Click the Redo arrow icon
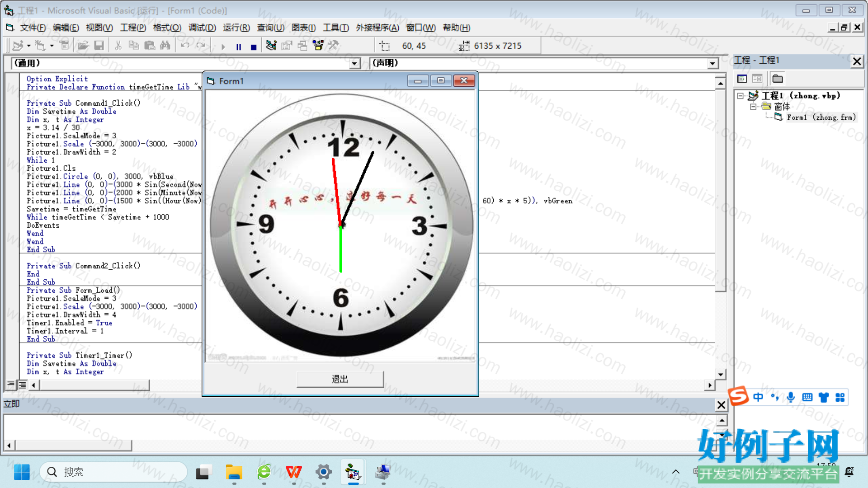 tap(201, 46)
